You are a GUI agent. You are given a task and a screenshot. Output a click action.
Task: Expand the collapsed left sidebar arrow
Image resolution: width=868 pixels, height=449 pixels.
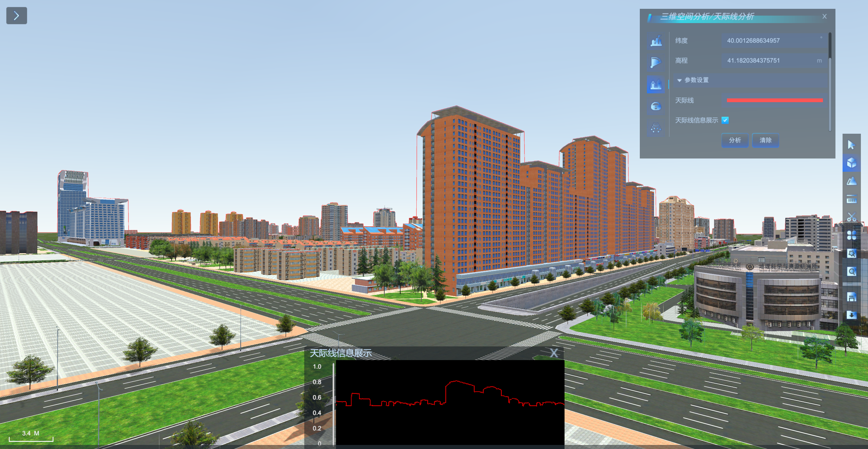coord(17,16)
